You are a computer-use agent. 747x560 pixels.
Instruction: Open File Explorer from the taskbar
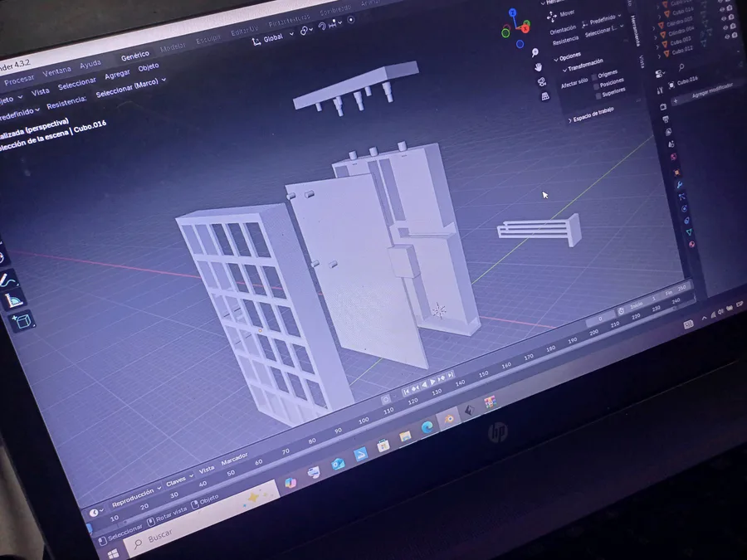405,436
